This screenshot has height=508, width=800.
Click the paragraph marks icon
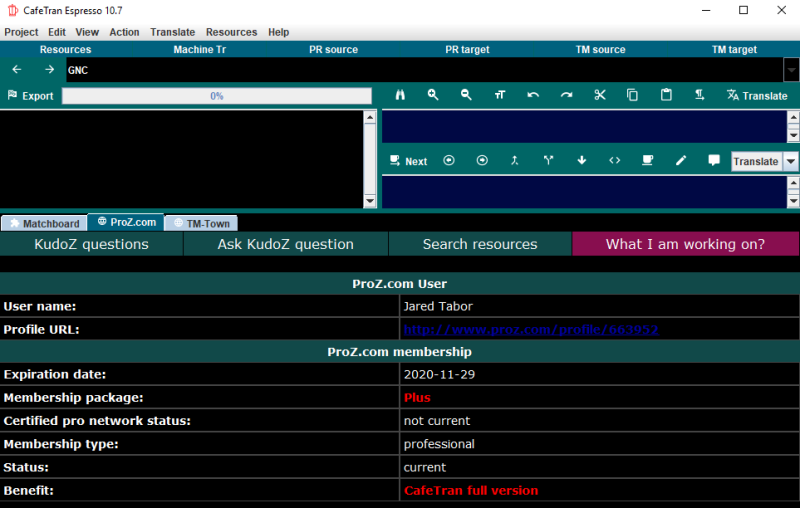coord(699,95)
